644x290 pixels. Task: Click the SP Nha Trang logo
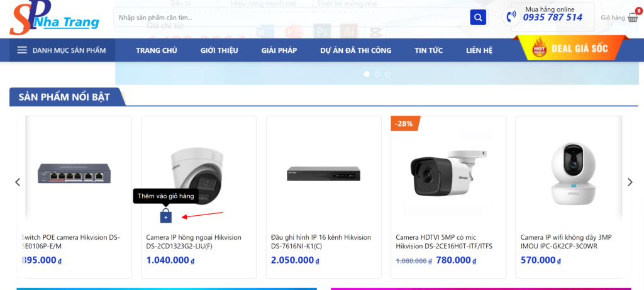[54, 19]
